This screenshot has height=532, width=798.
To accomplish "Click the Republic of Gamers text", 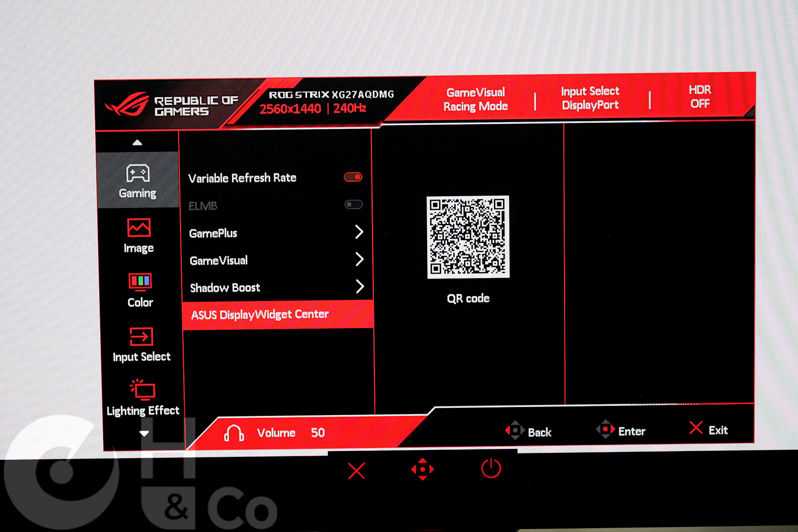I will pyautogui.click(x=196, y=106).
